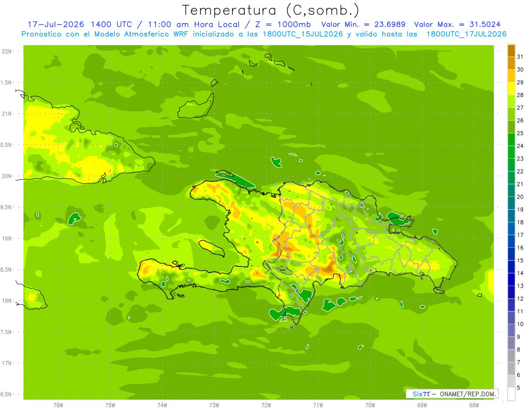
Task: Select the 'Valor Max. = 31.5024' text
Action: pyautogui.click(x=457, y=24)
